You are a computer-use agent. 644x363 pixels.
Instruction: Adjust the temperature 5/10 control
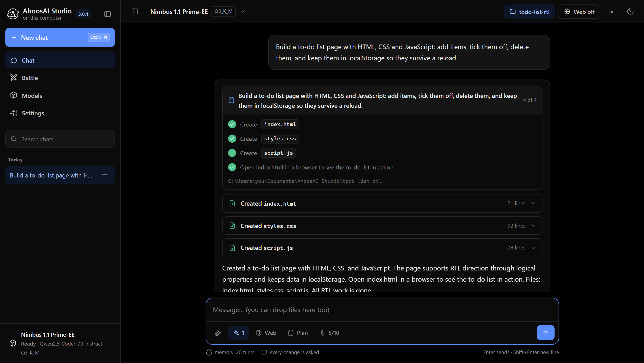coord(330,333)
